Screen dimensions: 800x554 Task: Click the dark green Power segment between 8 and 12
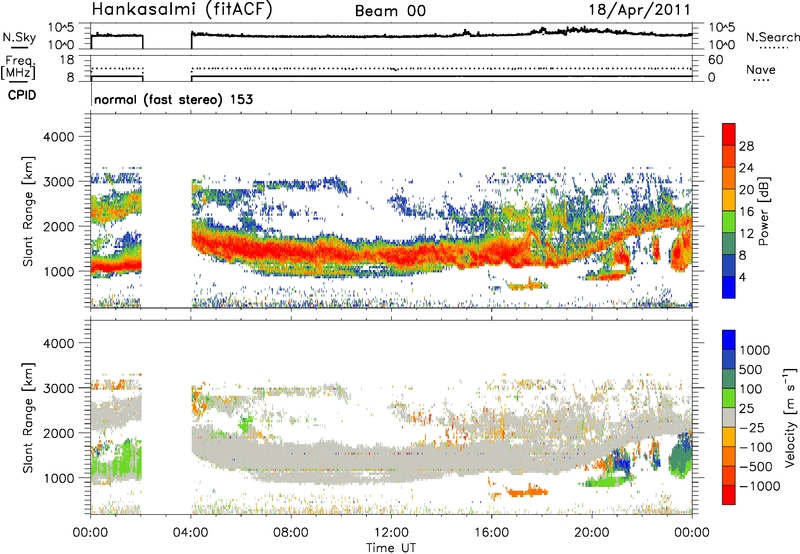click(729, 244)
